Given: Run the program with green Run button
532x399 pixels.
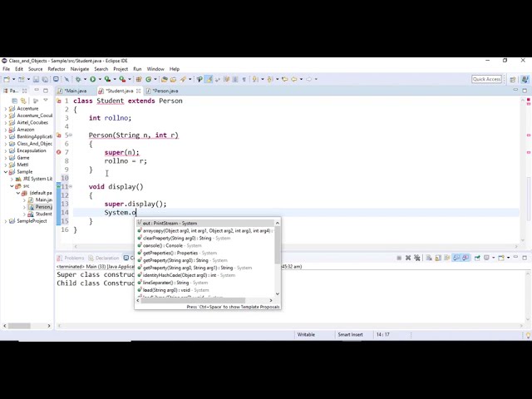Looking at the screenshot, I should (x=92, y=80).
